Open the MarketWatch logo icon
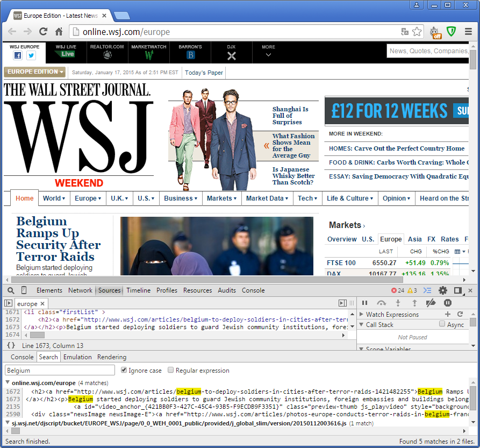Viewport: 480px width, 448px height. click(149, 55)
